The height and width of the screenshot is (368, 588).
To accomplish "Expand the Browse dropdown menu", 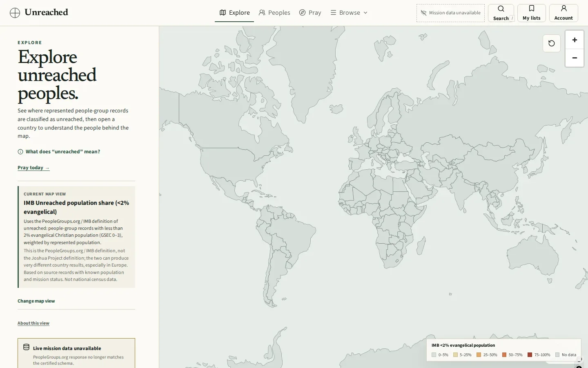I will (x=349, y=13).
